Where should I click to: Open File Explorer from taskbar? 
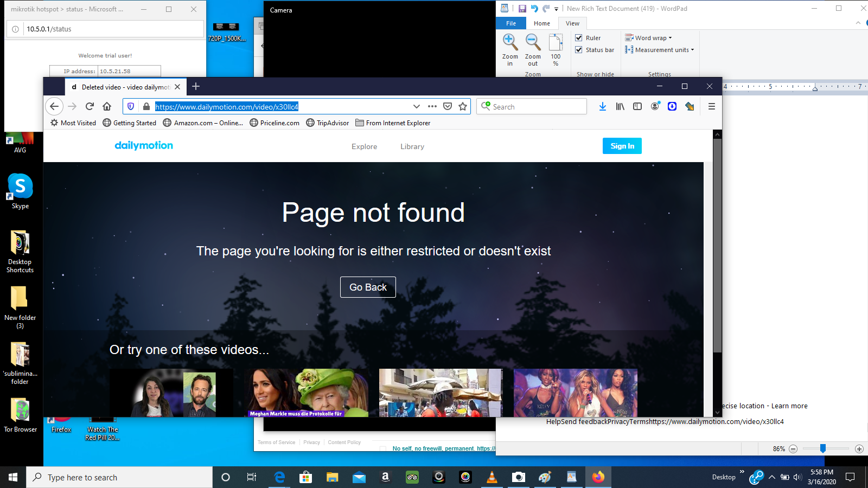point(333,477)
